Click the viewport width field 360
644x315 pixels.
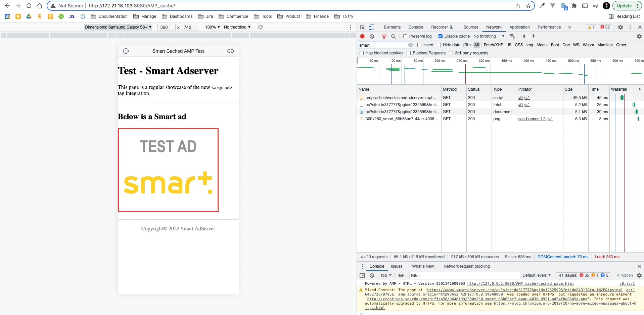click(166, 27)
